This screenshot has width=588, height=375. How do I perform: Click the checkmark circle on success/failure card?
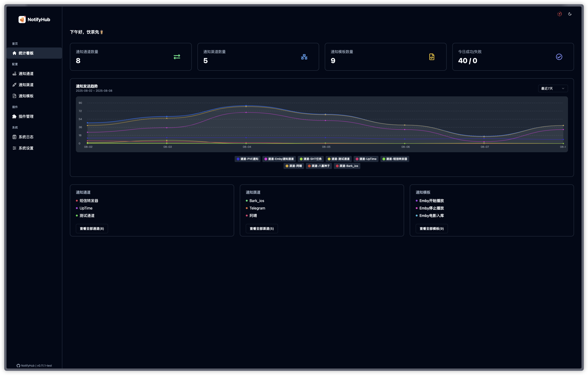[x=559, y=57]
